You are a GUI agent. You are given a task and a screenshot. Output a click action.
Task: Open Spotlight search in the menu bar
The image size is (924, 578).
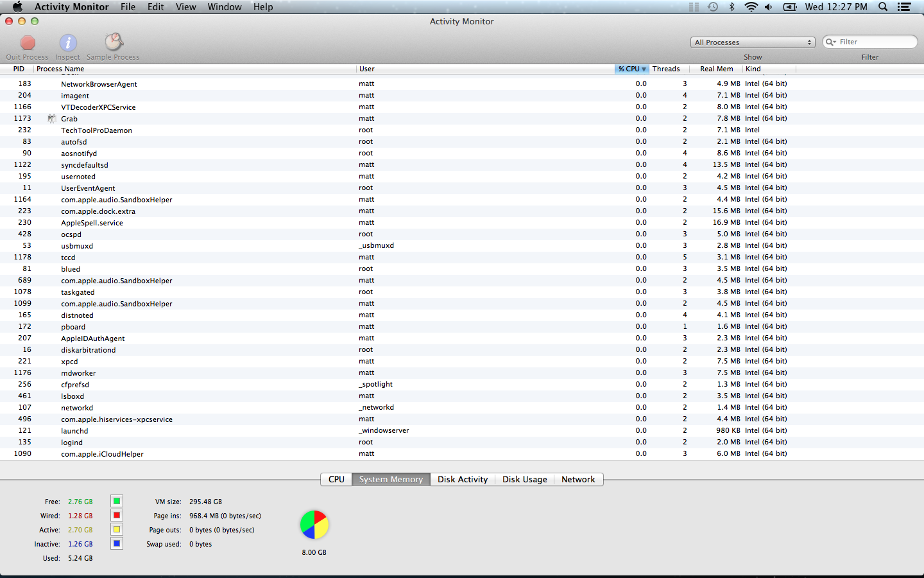(883, 6)
